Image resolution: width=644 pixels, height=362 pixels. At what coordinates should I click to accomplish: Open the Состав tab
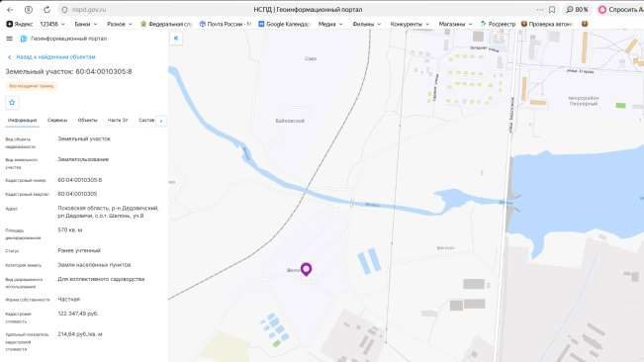(x=146, y=121)
